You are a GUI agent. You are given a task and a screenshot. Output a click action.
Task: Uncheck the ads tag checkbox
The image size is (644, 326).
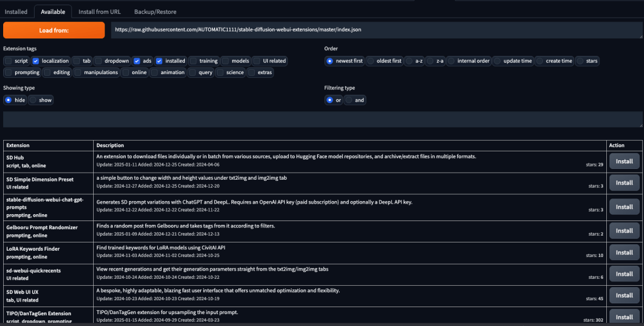(136, 61)
